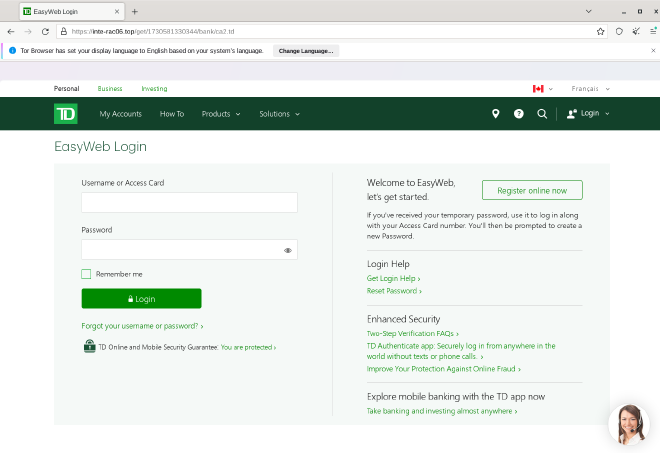This screenshot has height=453, width=660.
Task: Open the branch locator pin icon
Action: 495,114
